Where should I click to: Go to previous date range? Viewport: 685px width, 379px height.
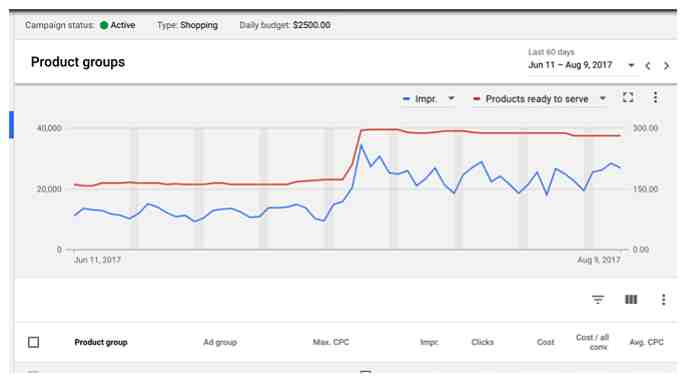[x=648, y=66]
